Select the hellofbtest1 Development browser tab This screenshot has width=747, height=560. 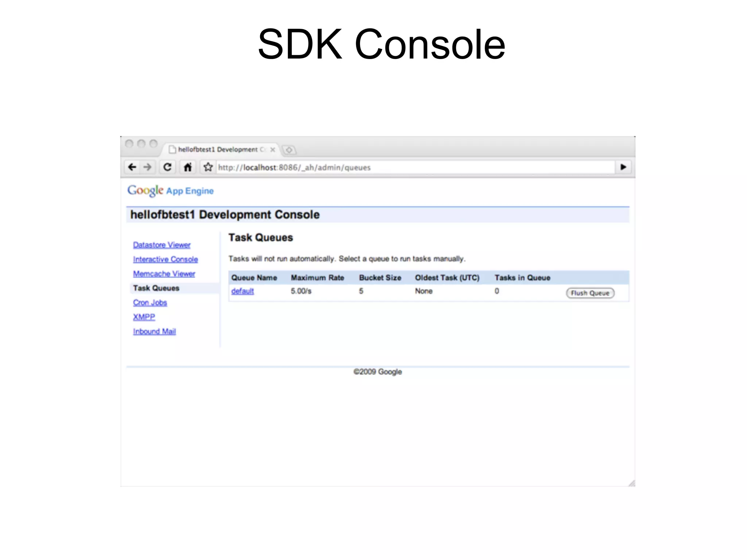pyautogui.click(x=221, y=149)
